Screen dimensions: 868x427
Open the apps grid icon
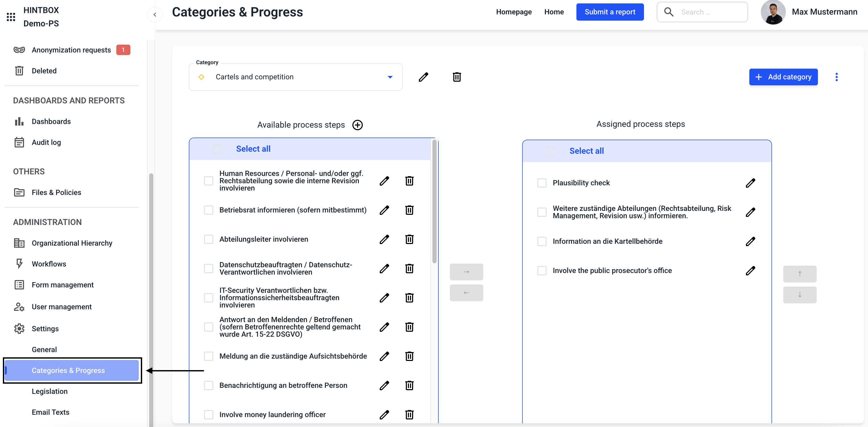pos(11,16)
